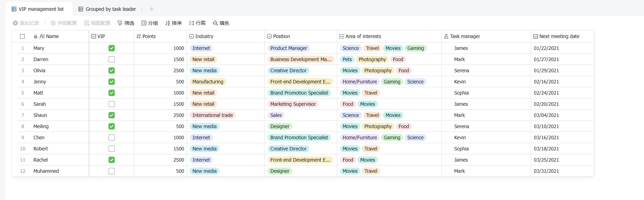Open Industry column header menu
The width and height of the screenshot is (644, 200).
(x=204, y=36)
